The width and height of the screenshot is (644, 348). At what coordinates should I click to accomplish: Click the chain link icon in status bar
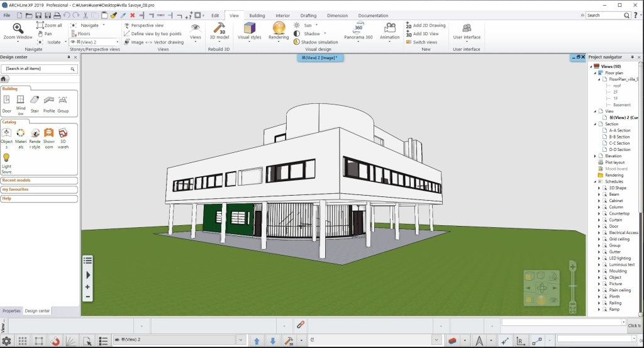point(300,325)
